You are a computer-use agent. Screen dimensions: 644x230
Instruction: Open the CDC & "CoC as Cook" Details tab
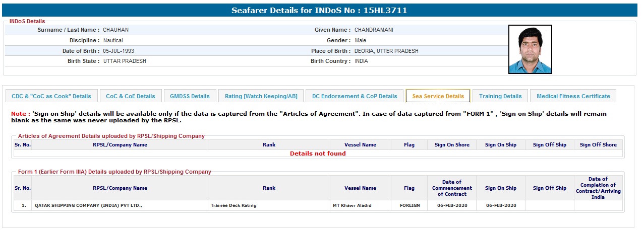pos(51,96)
